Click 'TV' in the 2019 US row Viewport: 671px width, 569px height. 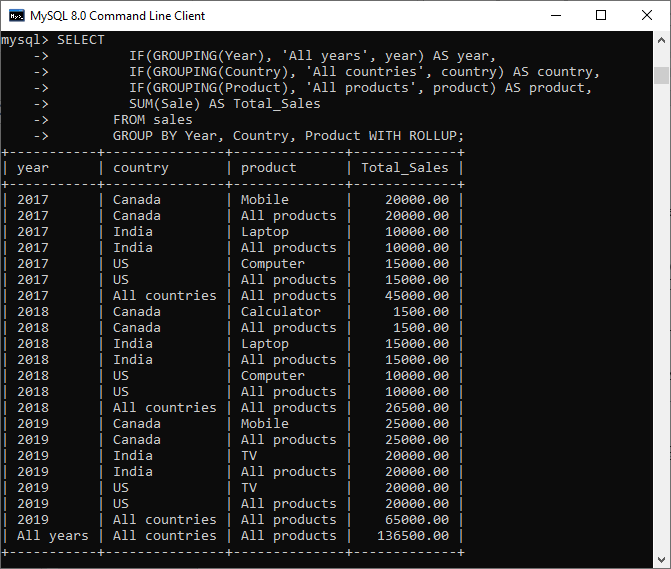coord(249,488)
